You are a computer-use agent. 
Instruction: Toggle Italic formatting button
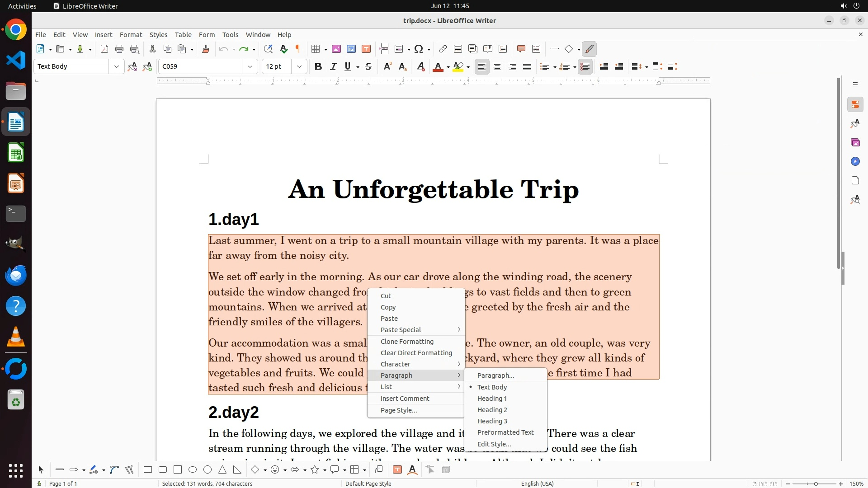pos(333,66)
